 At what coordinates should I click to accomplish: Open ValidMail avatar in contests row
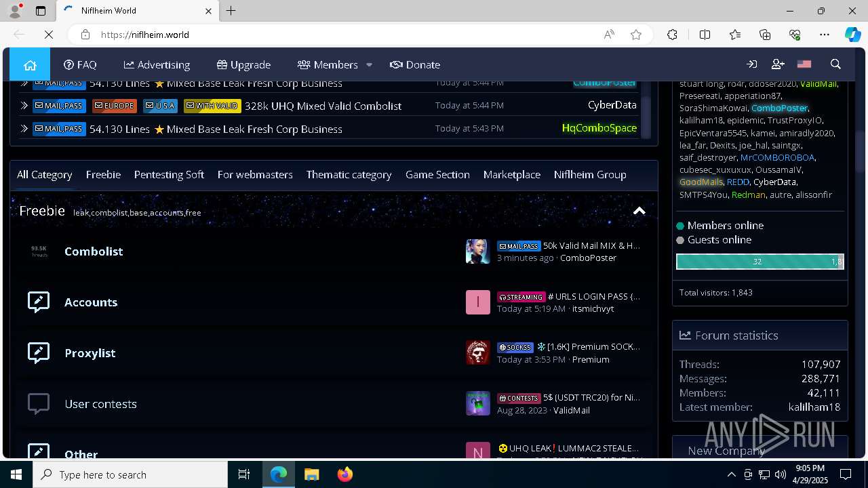pyautogui.click(x=477, y=404)
